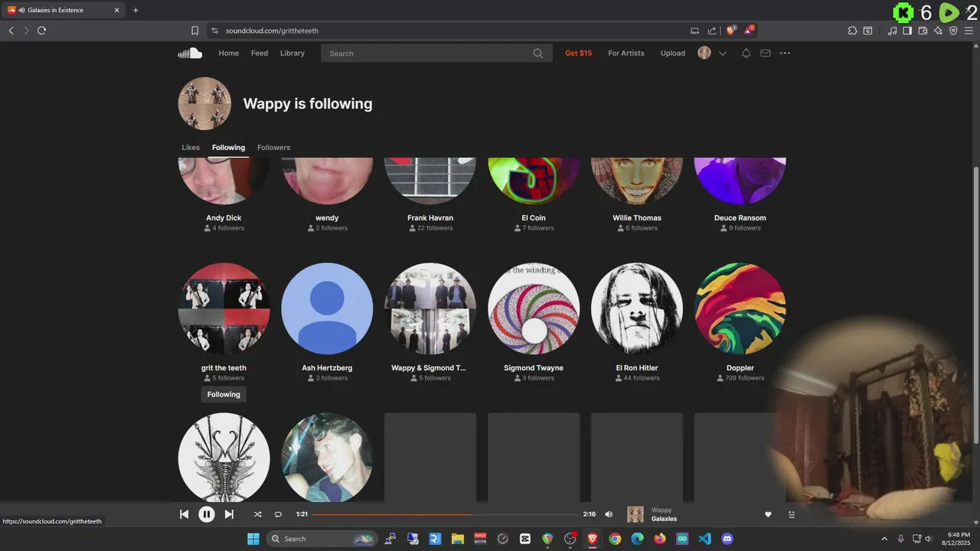Click the Get $15 link
980x551 pixels.
(578, 53)
